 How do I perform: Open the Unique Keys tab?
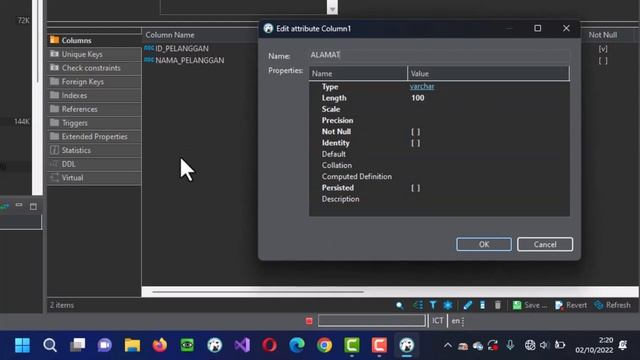(94, 54)
